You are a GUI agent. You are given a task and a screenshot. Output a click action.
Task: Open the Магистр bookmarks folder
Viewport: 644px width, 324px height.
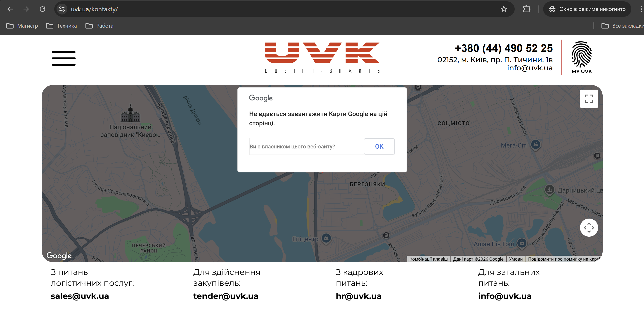(x=22, y=26)
